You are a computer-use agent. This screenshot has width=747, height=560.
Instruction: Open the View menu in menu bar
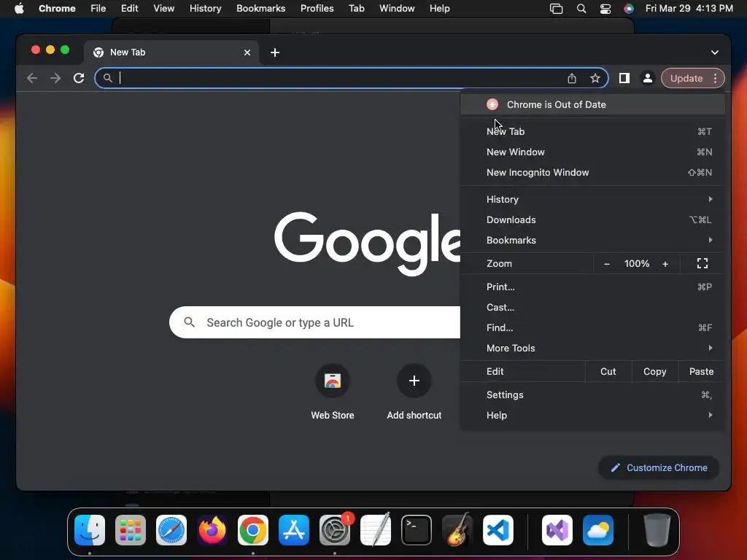(163, 9)
